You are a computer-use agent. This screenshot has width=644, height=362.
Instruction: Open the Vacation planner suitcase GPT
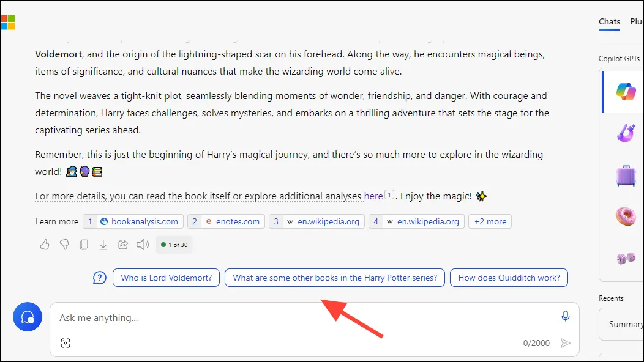626,175
